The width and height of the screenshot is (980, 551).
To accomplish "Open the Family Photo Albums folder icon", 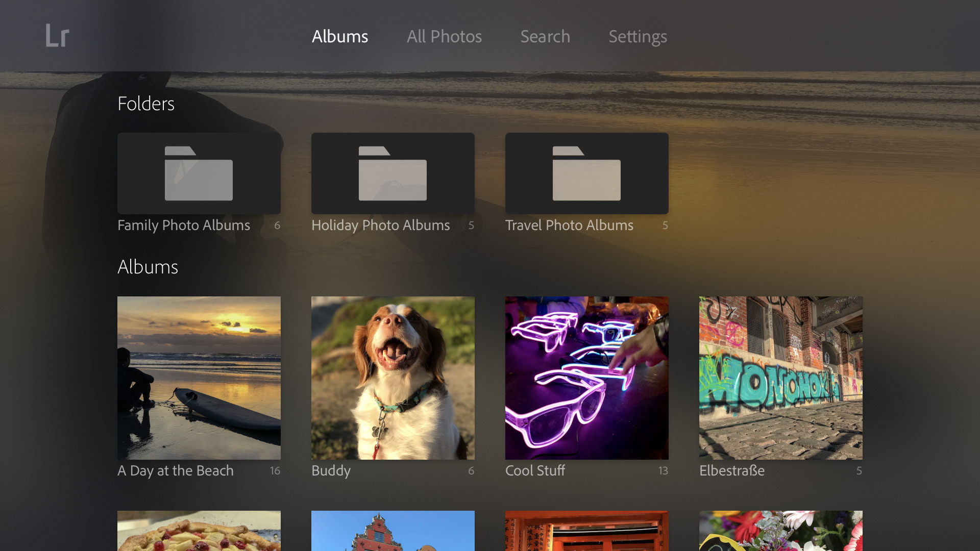I will [x=199, y=173].
